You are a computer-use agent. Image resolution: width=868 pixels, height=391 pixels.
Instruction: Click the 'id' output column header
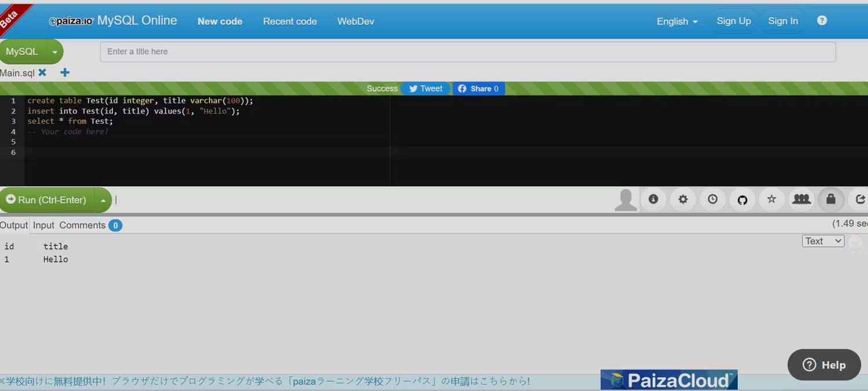[9, 246]
